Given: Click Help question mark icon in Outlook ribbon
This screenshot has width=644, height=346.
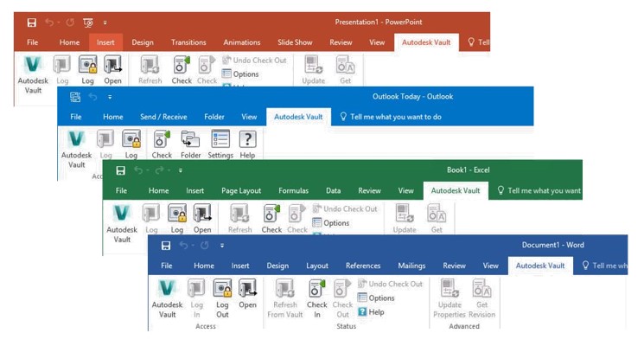Looking at the screenshot, I should 248,139.
